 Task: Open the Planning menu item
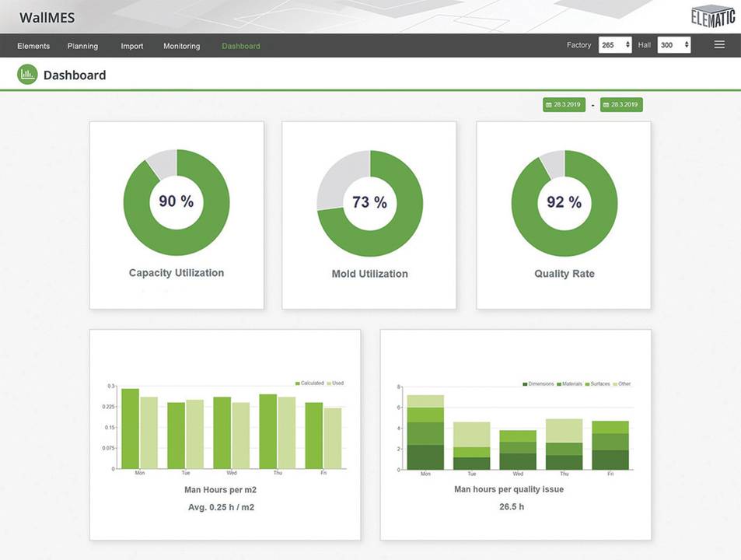(x=82, y=46)
